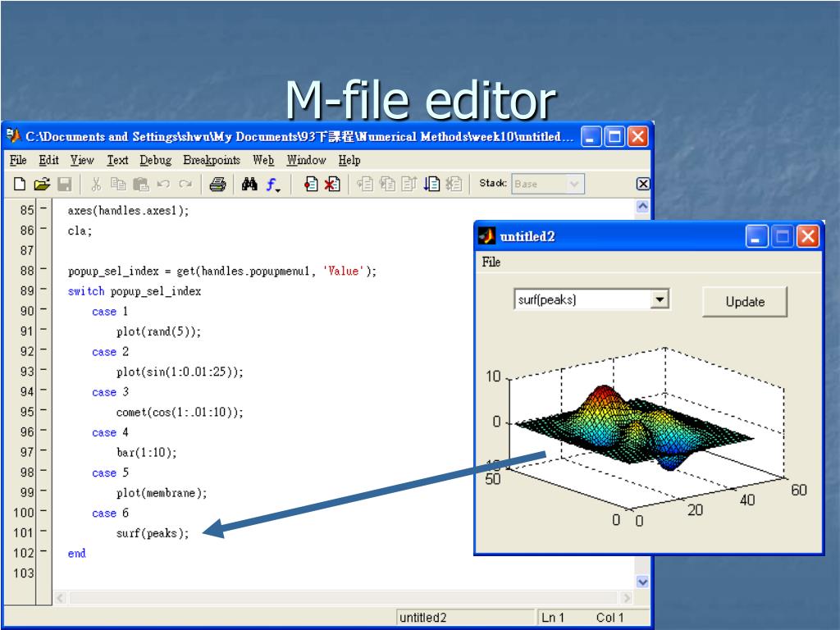Open the Web menu
The image size is (840, 630).
(x=263, y=160)
